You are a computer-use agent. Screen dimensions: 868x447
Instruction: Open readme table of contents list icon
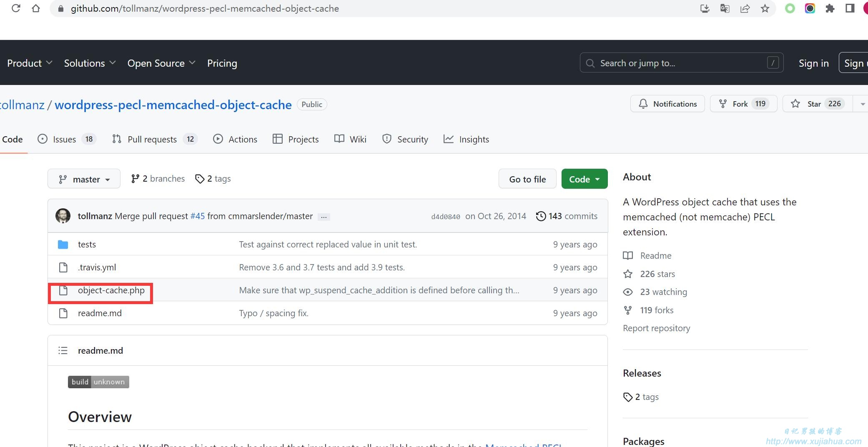click(63, 350)
